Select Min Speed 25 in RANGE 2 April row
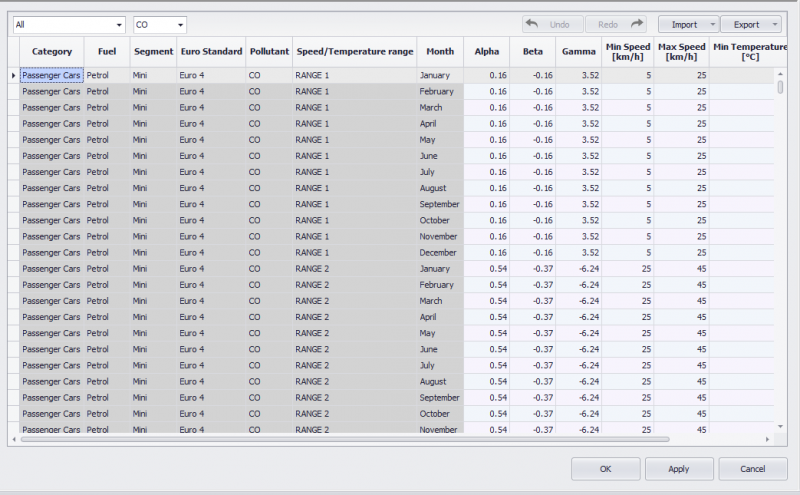This screenshot has width=800, height=495. pos(628,317)
